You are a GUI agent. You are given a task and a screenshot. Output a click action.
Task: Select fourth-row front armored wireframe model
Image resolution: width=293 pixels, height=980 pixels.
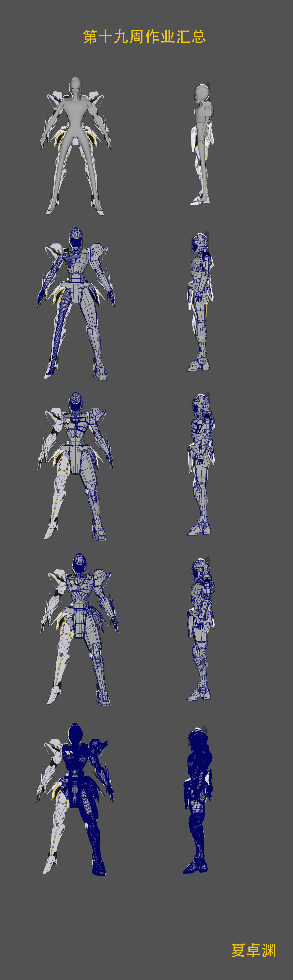coord(79,630)
